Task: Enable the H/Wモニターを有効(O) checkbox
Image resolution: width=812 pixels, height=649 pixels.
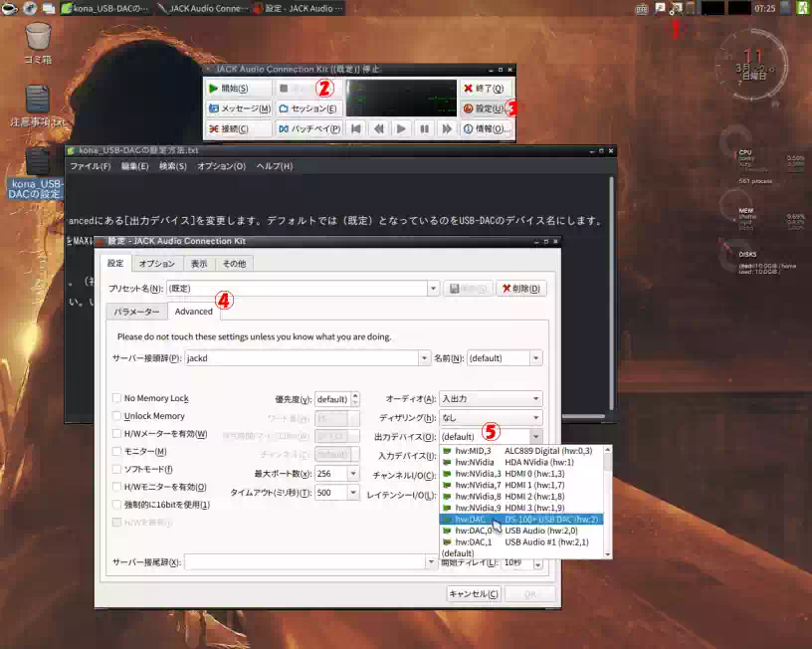Action: 116,487
